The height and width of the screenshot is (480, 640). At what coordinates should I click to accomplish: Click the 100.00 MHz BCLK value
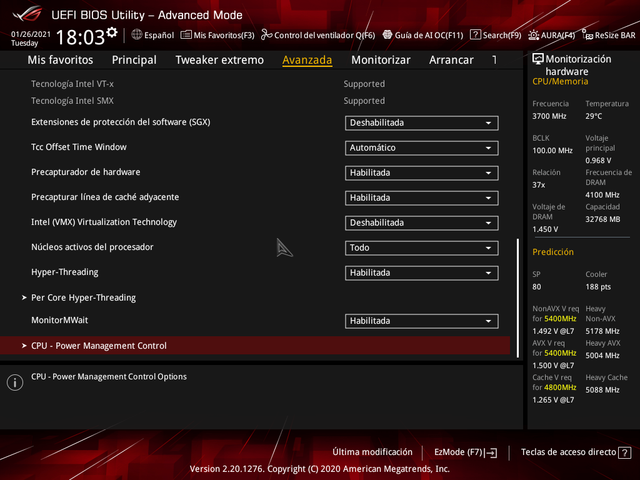pos(552,151)
